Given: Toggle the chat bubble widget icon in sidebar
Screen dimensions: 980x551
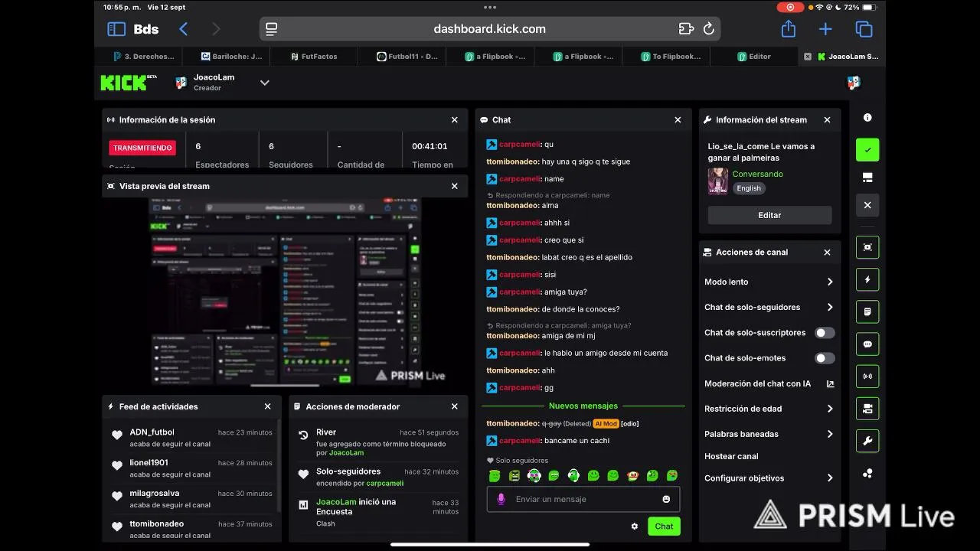Looking at the screenshot, I should pyautogui.click(x=867, y=344).
